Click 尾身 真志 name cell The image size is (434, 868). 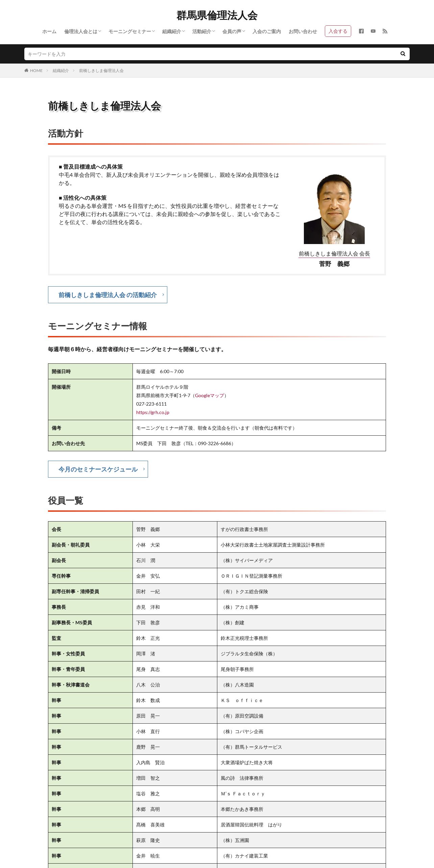175,669
